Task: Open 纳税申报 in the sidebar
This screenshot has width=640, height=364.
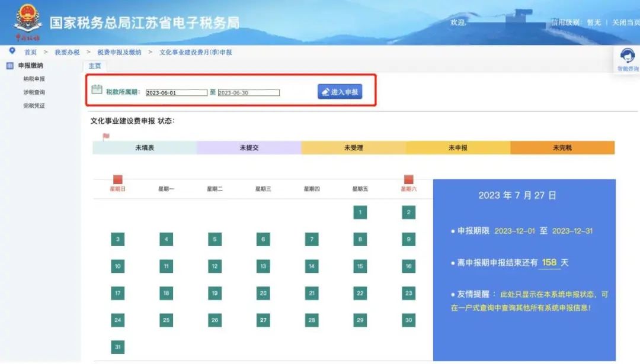Action: [x=34, y=79]
